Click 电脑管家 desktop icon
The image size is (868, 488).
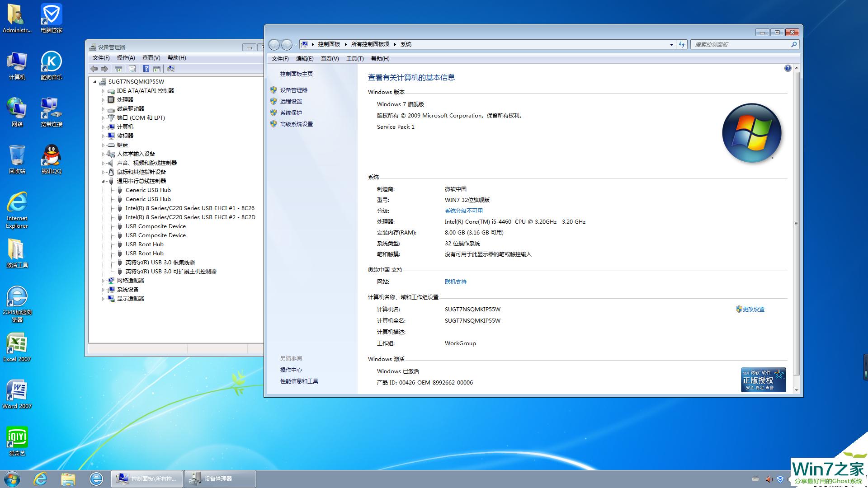(51, 19)
